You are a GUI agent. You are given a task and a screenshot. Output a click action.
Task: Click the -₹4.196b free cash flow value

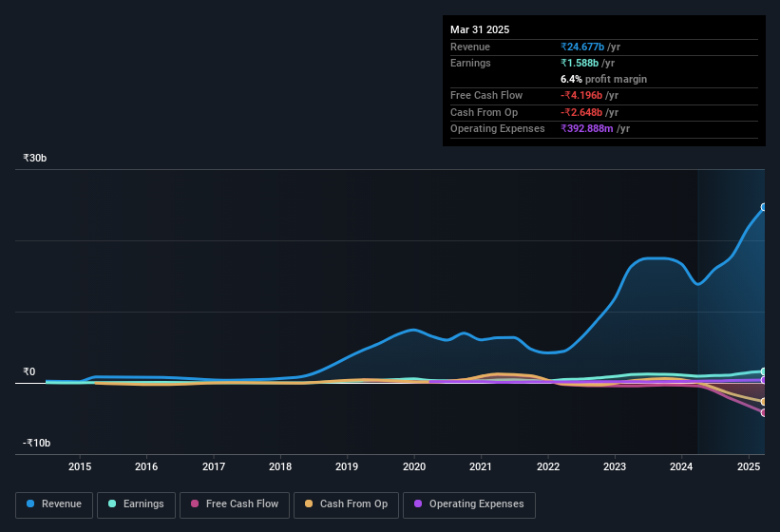581,95
